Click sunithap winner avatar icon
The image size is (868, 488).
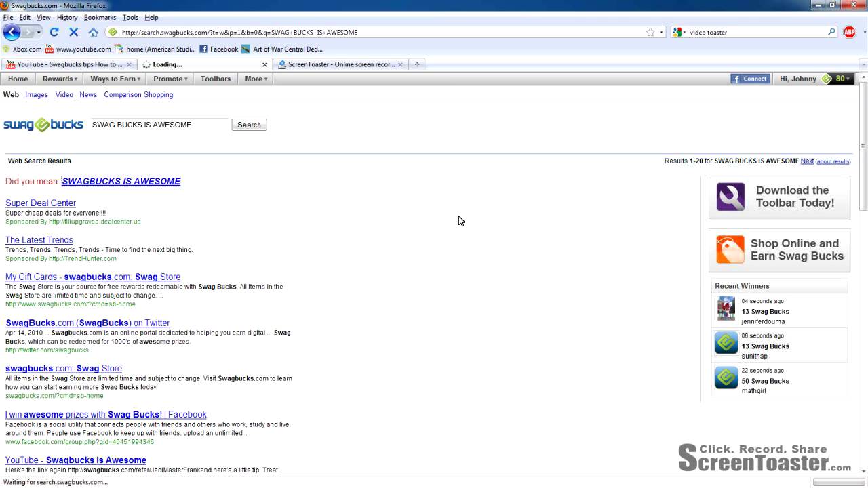[726, 343]
